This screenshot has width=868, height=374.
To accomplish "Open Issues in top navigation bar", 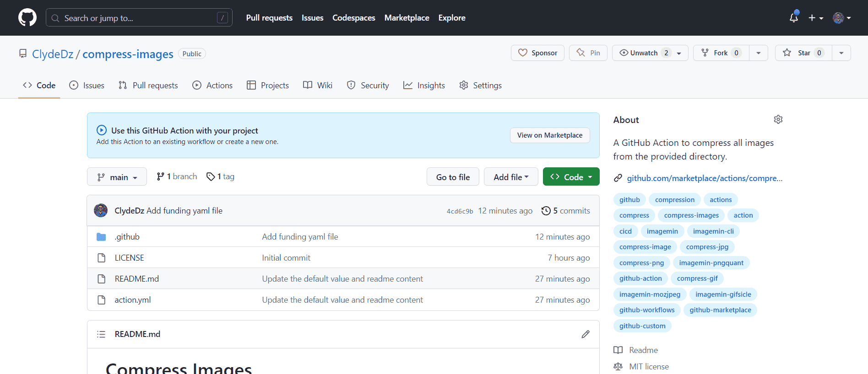I will click(x=312, y=18).
